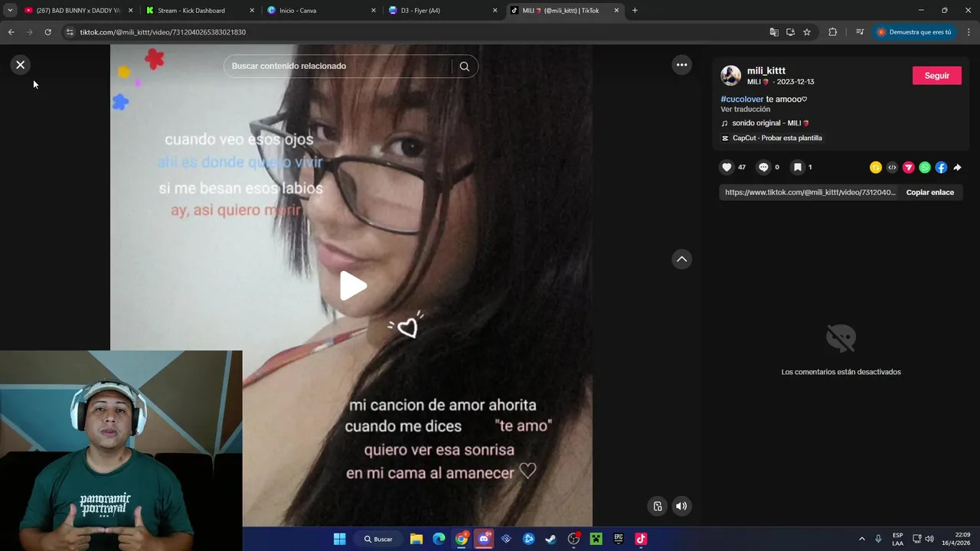Click the address bar URL
The image size is (980, 551).
click(162, 32)
